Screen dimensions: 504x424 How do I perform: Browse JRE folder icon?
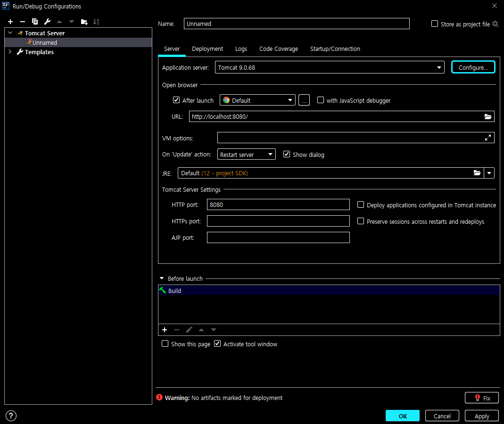(477, 173)
